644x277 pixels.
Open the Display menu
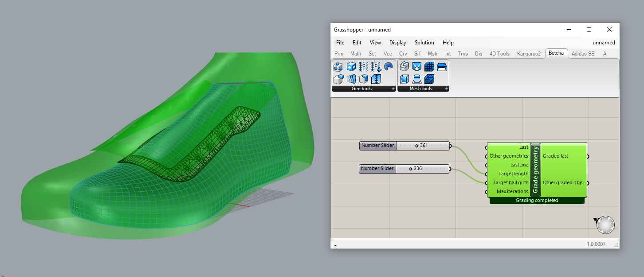click(397, 43)
